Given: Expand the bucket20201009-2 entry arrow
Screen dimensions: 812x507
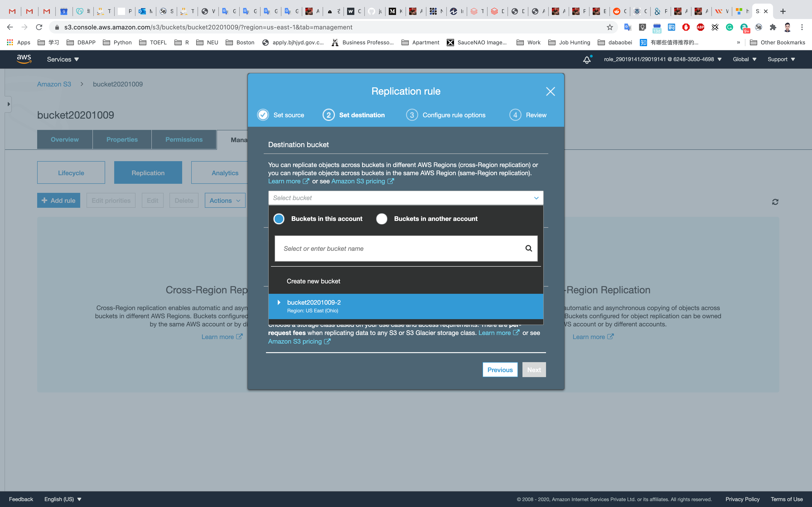Looking at the screenshot, I should [x=279, y=302].
